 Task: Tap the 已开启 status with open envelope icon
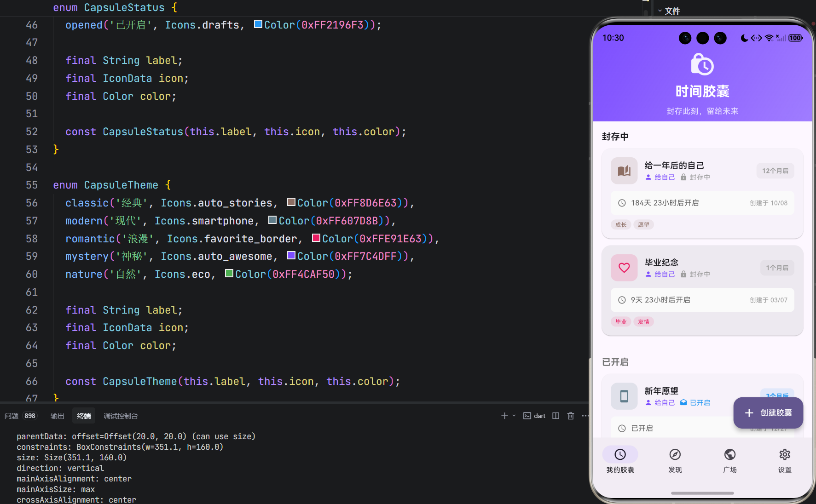click(x=695, y=402)
